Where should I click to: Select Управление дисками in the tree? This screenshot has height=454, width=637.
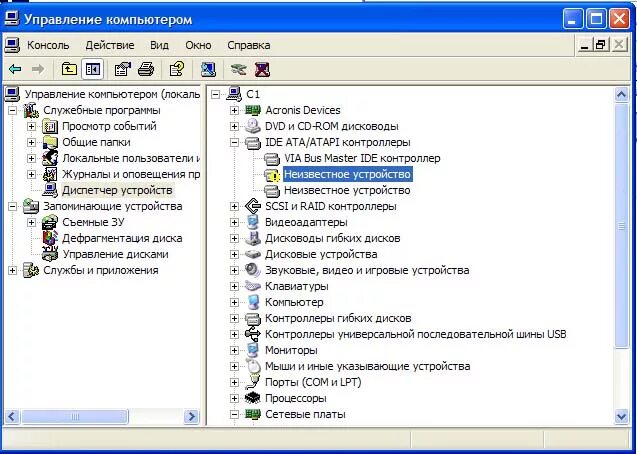(x=115, y=254)
